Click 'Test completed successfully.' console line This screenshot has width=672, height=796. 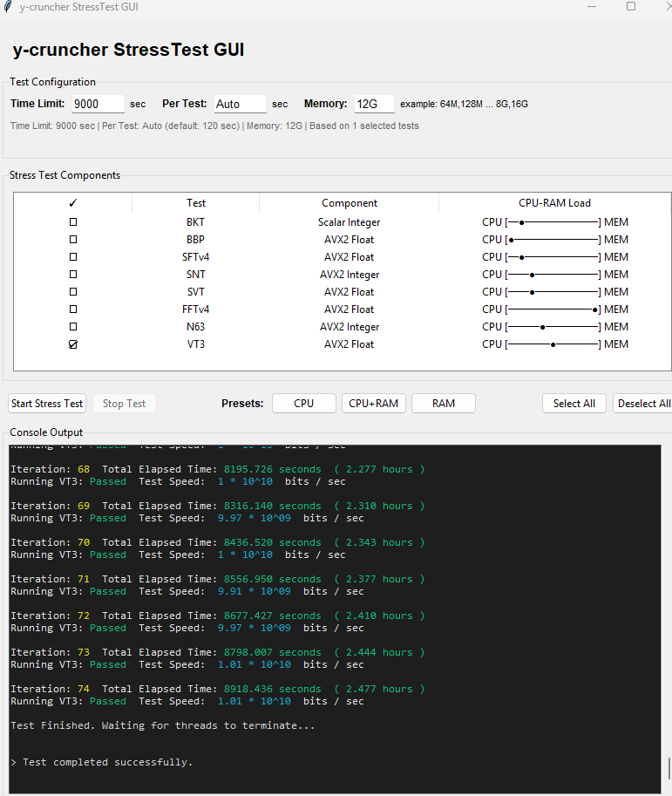(x=101, y=762)
